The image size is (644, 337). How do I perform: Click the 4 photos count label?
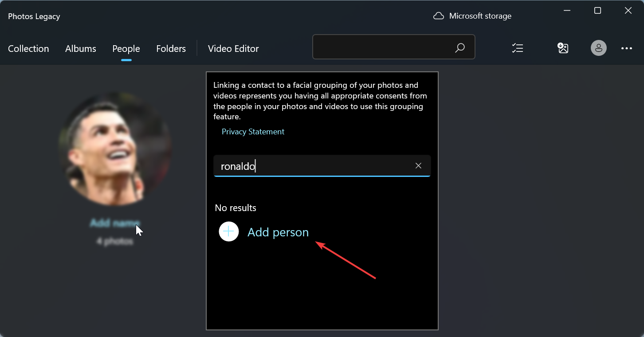point(115,242)
